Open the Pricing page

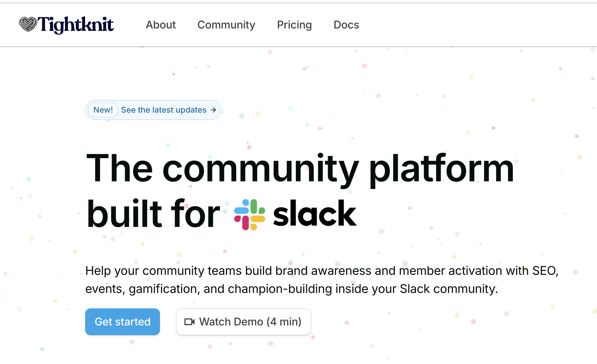click(x=294, y=25)
